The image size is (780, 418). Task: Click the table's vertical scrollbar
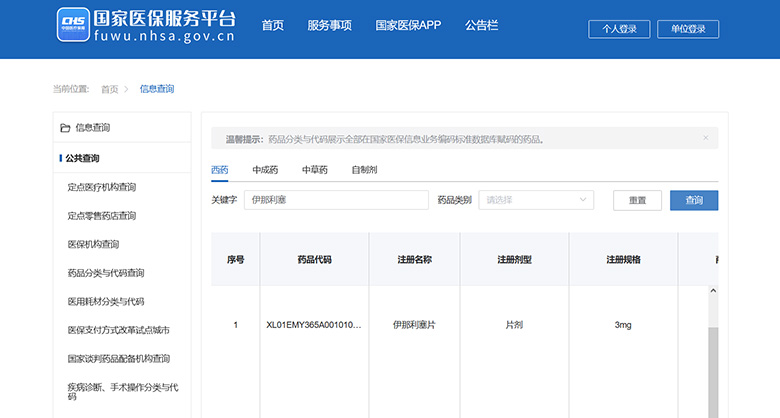click(x=713, y=370)
